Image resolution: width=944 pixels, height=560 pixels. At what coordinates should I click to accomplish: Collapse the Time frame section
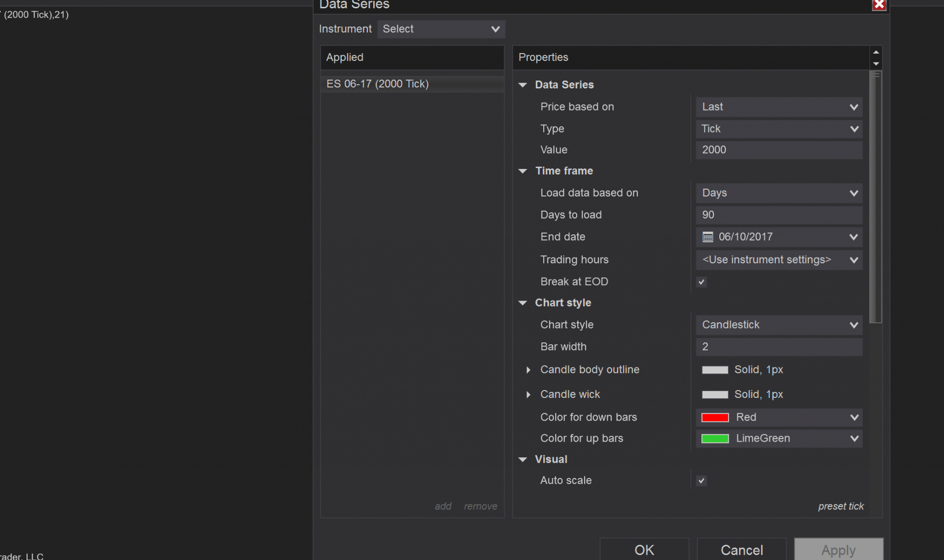[x=523, y=171]
